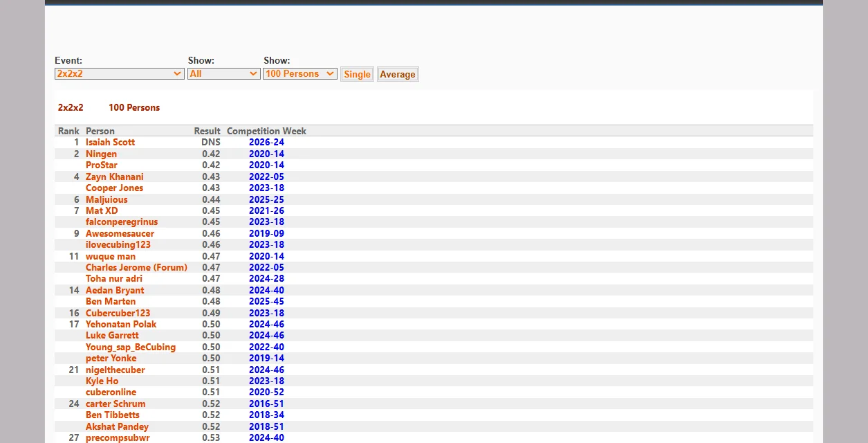Viewport: 868px width, 443px height.
Task: Click the 0.49 result in Cubercuber123 row
Action: tap(211, 313)
